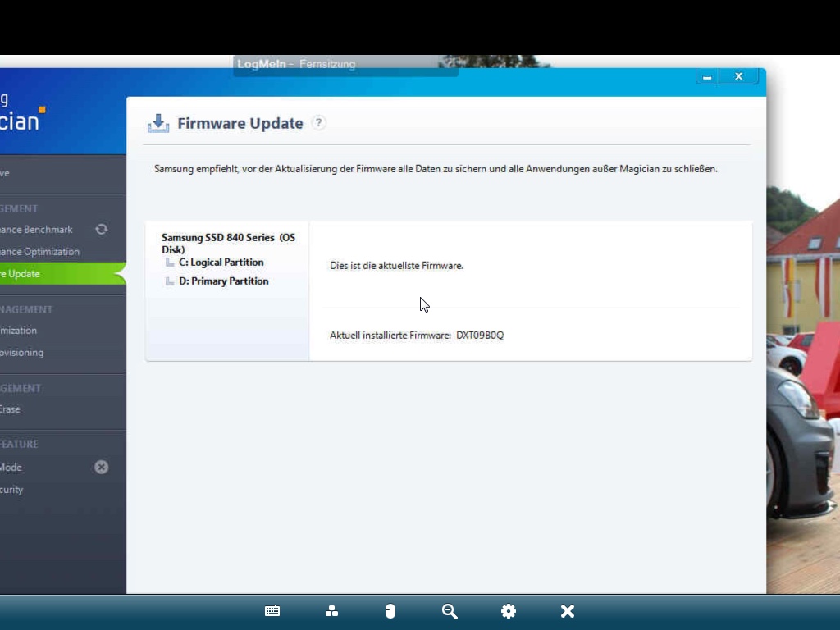The height and width of the screenshot is (630, 840).
Task: Click the X circle icon next to Mode
Action: click(101, 467)
